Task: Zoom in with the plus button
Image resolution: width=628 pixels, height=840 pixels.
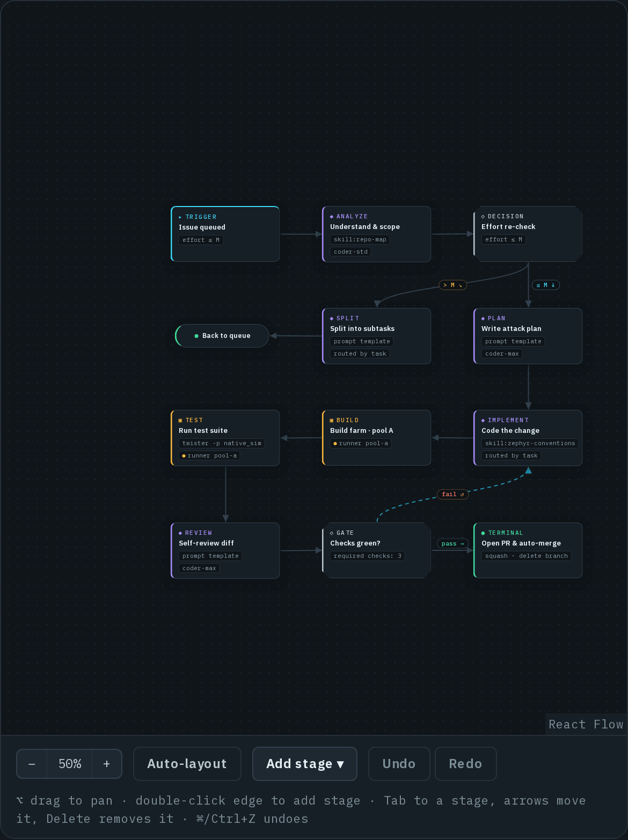Action: pyautogui.click(x=107, y=764)
